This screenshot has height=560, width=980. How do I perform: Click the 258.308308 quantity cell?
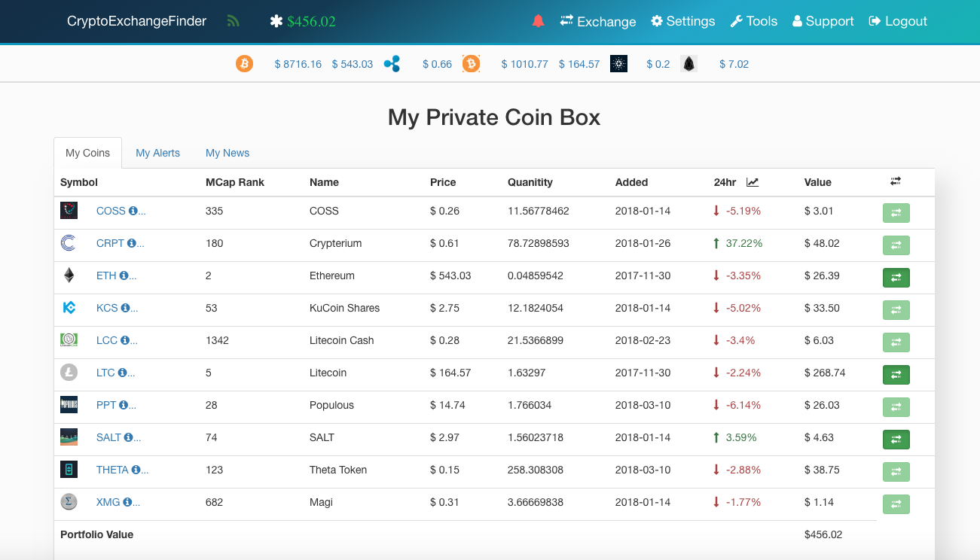click(x=536, y=470)
